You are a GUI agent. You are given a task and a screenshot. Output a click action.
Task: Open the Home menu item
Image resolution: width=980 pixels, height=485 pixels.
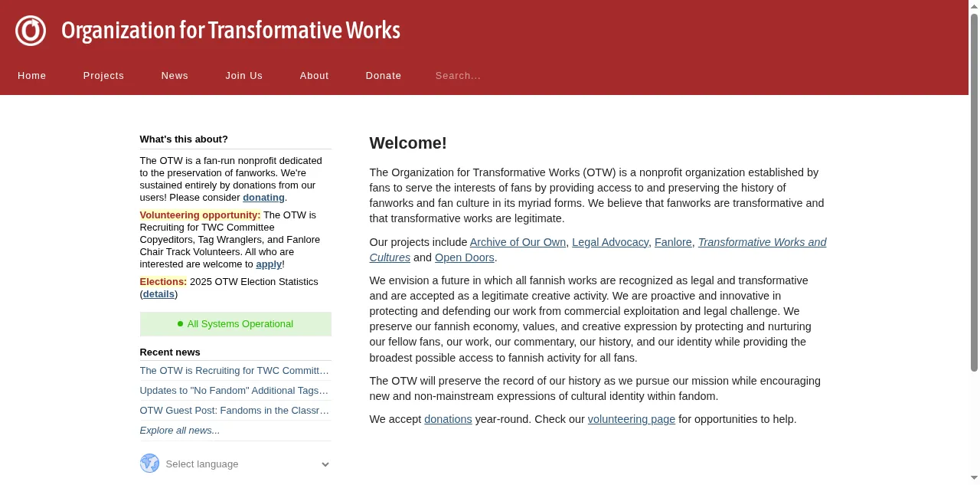tap(32, 76)
